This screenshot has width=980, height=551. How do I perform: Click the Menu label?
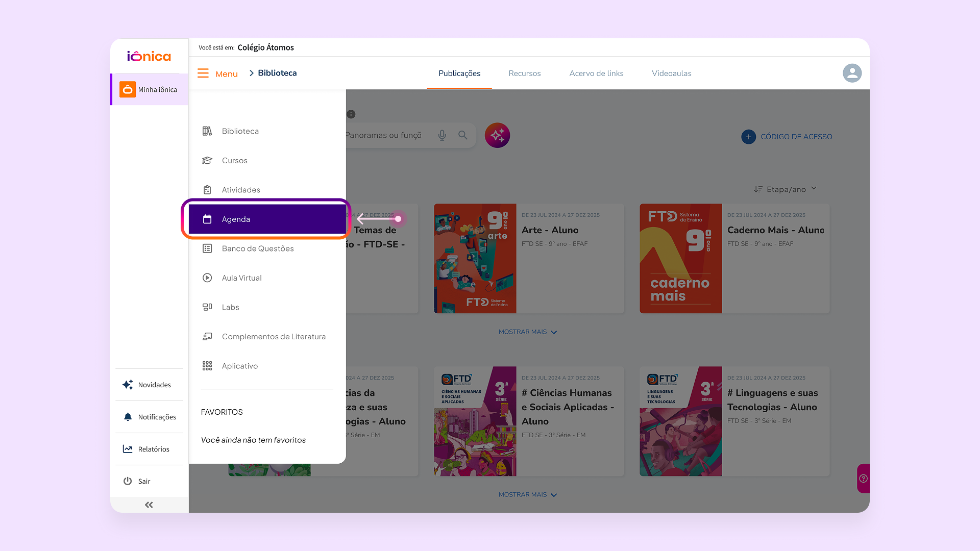(x=227, y=74)
